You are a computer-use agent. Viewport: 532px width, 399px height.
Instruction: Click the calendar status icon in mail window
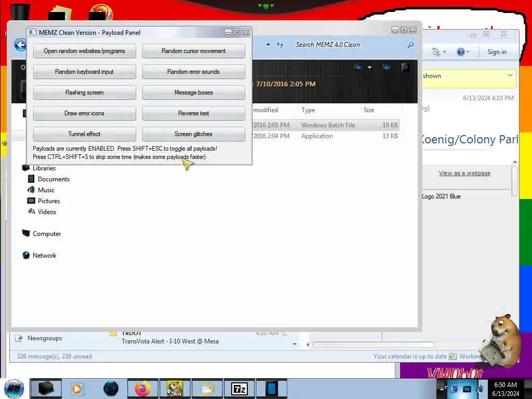coord(453,356)
